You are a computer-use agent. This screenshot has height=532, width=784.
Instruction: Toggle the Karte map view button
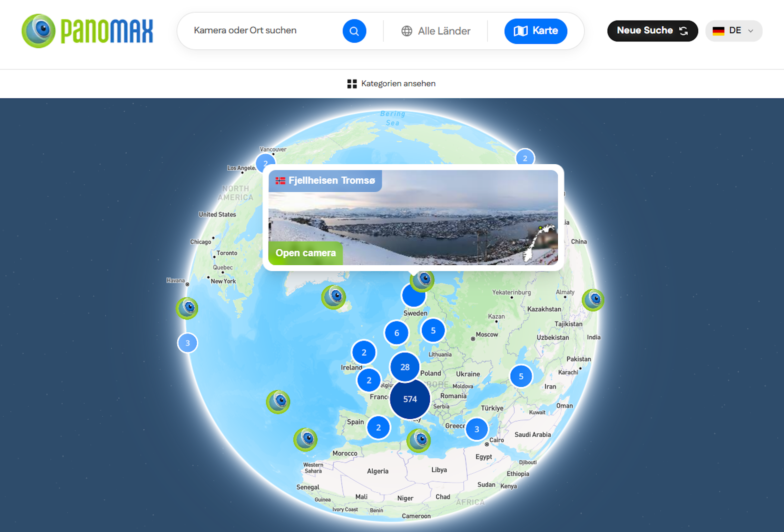[535, 31]
